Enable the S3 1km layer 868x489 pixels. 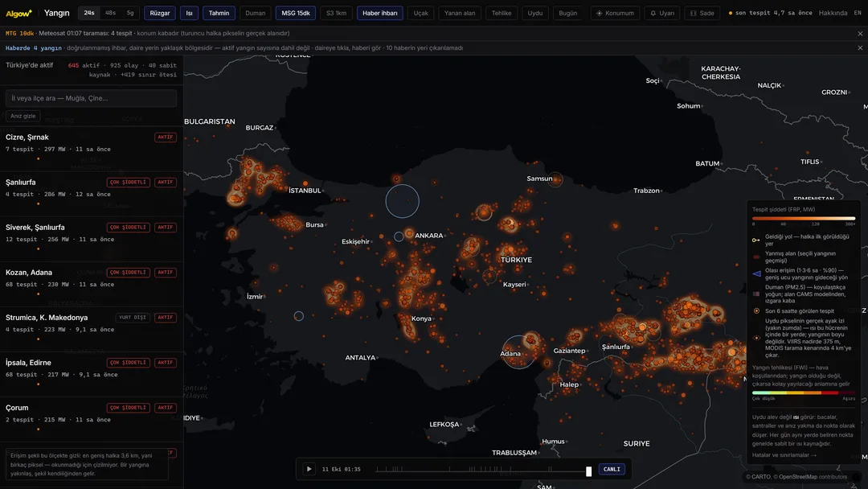[x=336, y=13]
